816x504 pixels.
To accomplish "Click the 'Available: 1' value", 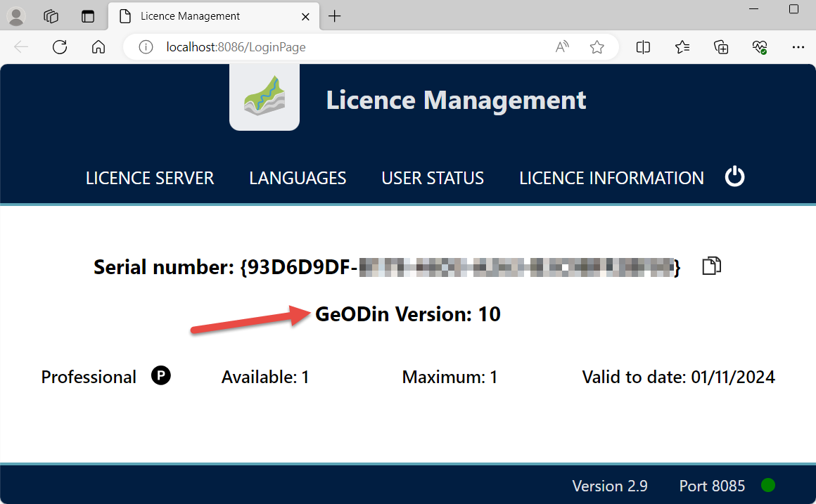I will click(265, 377).
